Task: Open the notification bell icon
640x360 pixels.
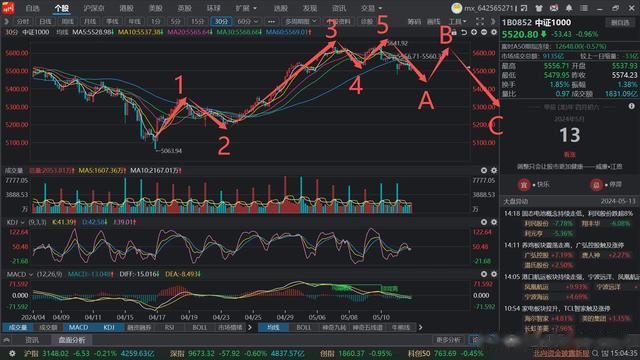Action: pyautogui.click(x=569, y=8)
